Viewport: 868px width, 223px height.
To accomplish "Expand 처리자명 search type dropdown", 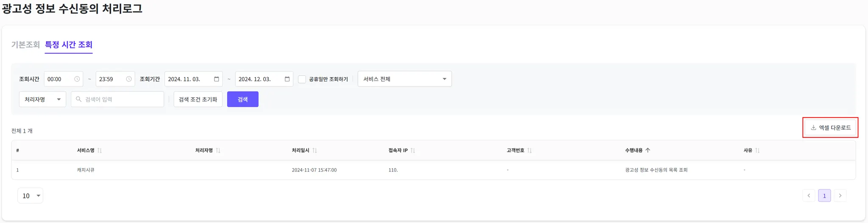I will 42,100.
